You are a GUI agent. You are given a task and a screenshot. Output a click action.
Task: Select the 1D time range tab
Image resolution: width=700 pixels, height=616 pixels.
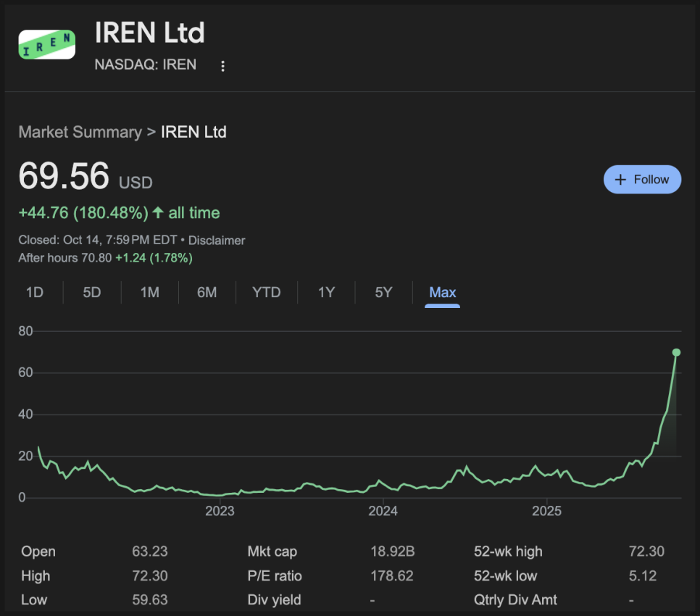(x=35, y=293)
